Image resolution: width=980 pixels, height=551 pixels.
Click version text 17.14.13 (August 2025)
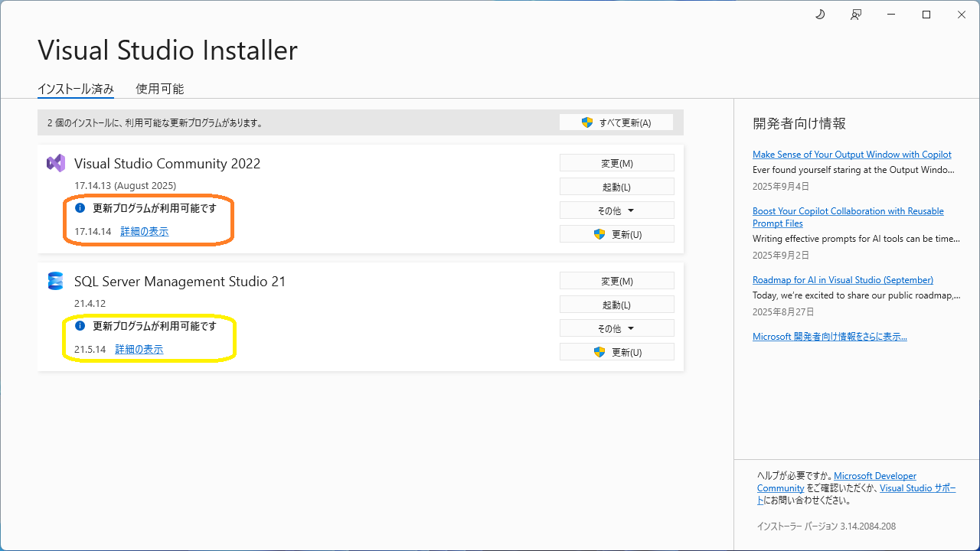(126, 186)
